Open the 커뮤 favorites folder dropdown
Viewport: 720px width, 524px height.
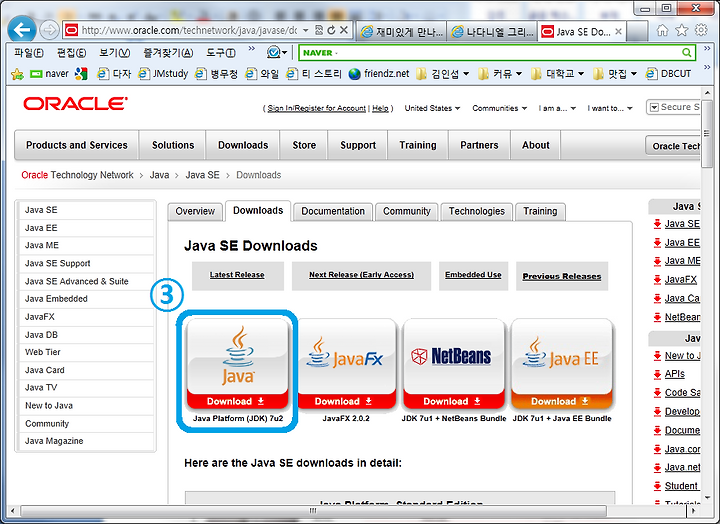(x=500, y=74)
